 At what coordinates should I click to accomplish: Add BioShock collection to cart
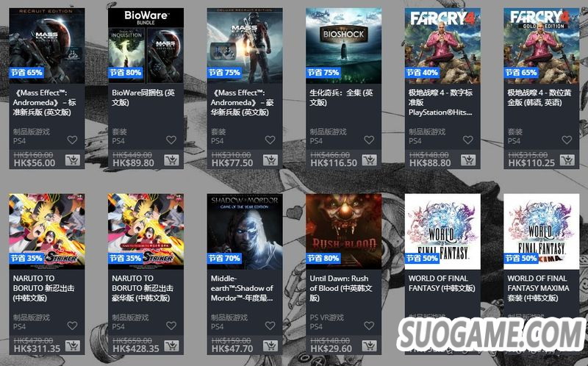tap(370, 160)
